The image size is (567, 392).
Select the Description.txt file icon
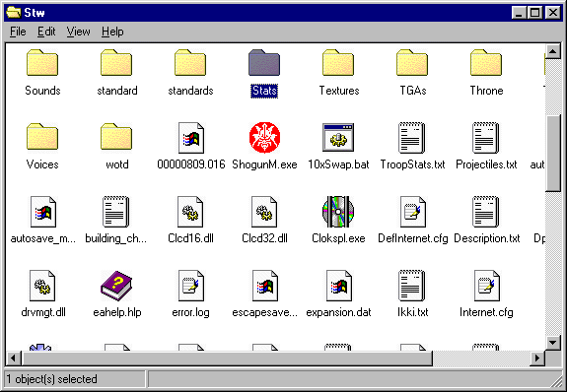point(485,212)
